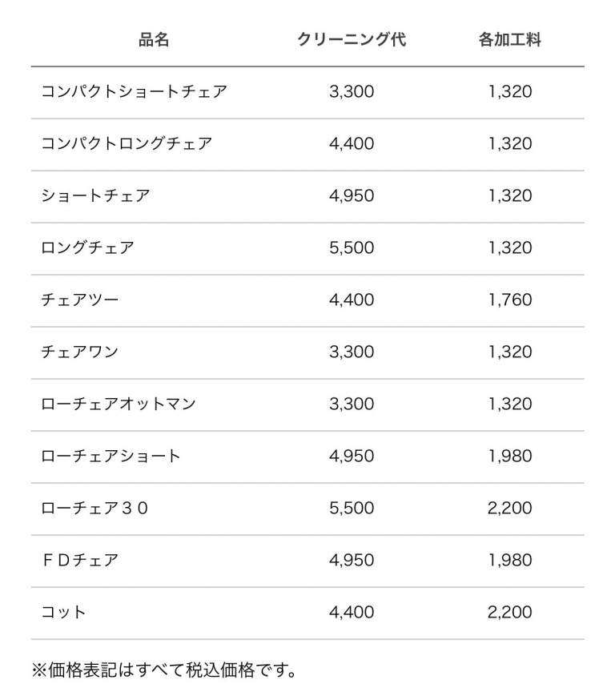Image resolution: width=615 pixels, height=700 pixels.
Task: Click the ローチェアショート product name
Action: tap(111, 456)
